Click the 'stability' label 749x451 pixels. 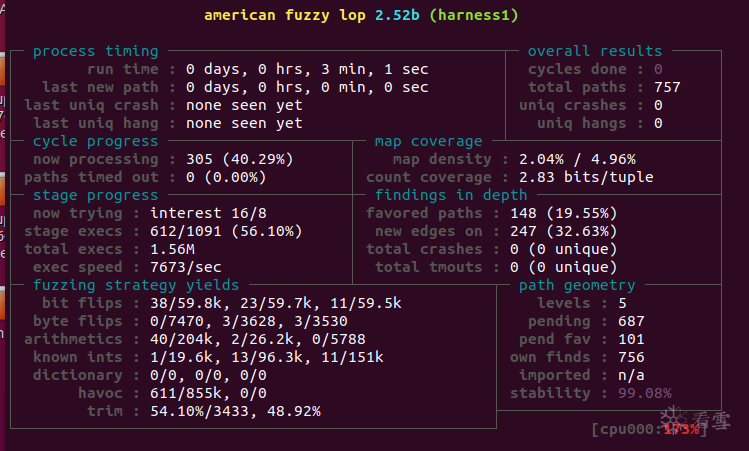tap(550, 393)
